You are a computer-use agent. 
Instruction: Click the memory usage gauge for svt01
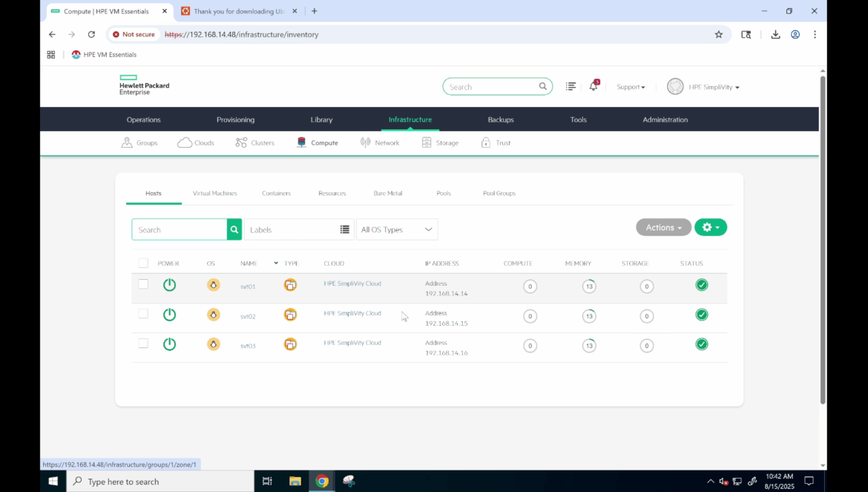(589, 286)
